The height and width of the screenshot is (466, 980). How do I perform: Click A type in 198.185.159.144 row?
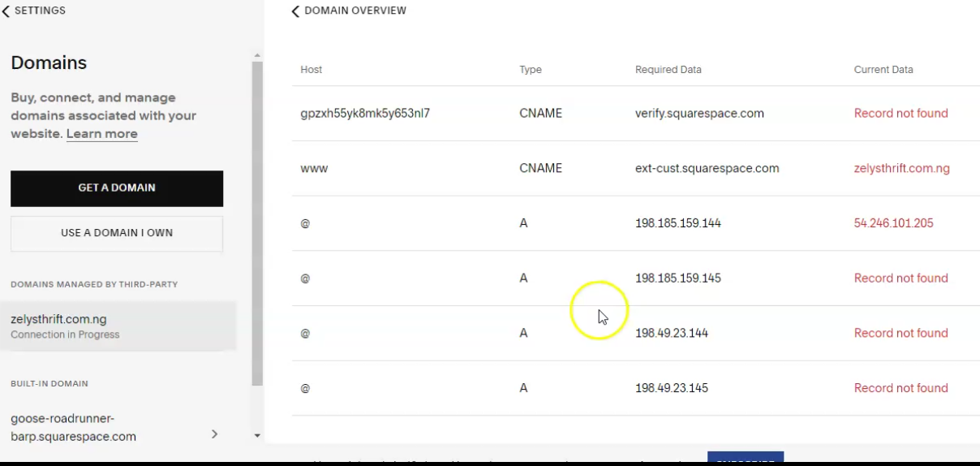click(x=523, y=223)
